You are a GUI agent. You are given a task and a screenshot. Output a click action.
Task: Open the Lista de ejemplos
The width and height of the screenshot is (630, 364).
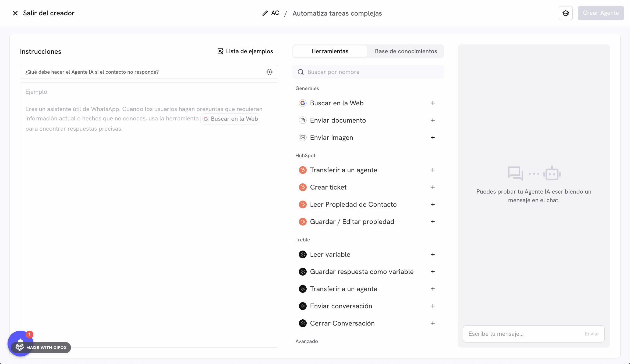pos(245,51)
